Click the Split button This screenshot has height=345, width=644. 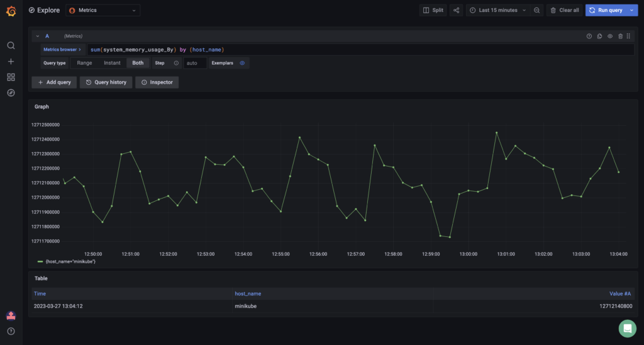(433, 10)
